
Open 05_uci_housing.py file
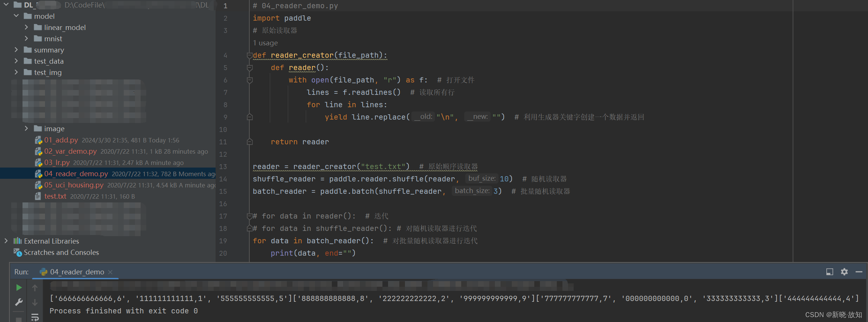pyautogui.click(x=74, y=185)
